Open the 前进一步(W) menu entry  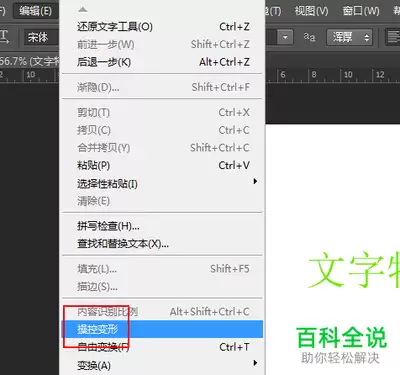tap(163, 44)
